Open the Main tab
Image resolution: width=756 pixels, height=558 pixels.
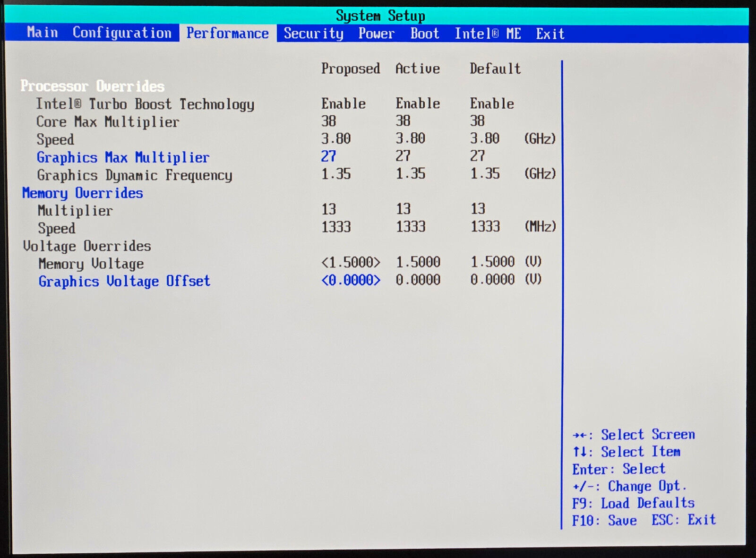pos(43,33)
